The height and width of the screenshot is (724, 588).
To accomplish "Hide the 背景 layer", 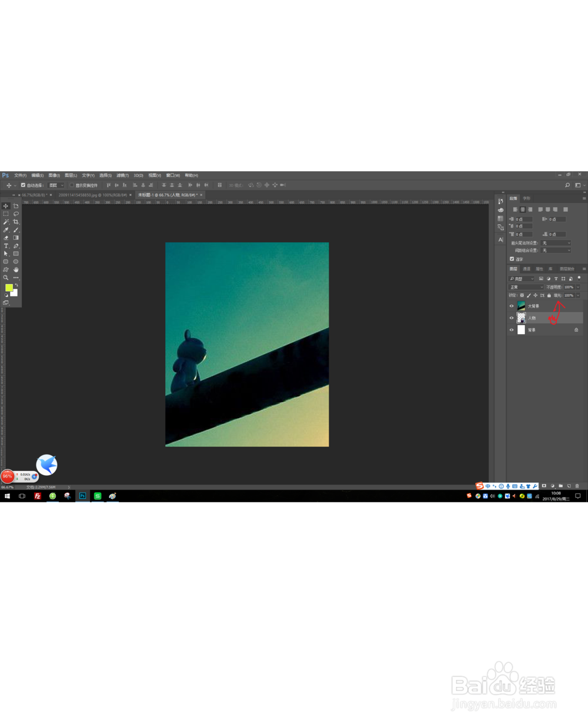I will click(x=512, y=330).
